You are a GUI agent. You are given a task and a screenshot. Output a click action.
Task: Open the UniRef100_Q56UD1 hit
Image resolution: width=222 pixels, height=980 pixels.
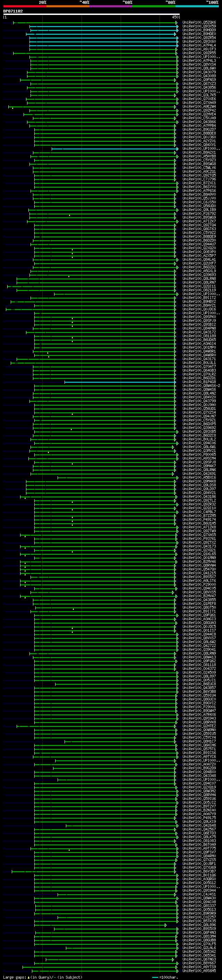(x=199, y=408)
